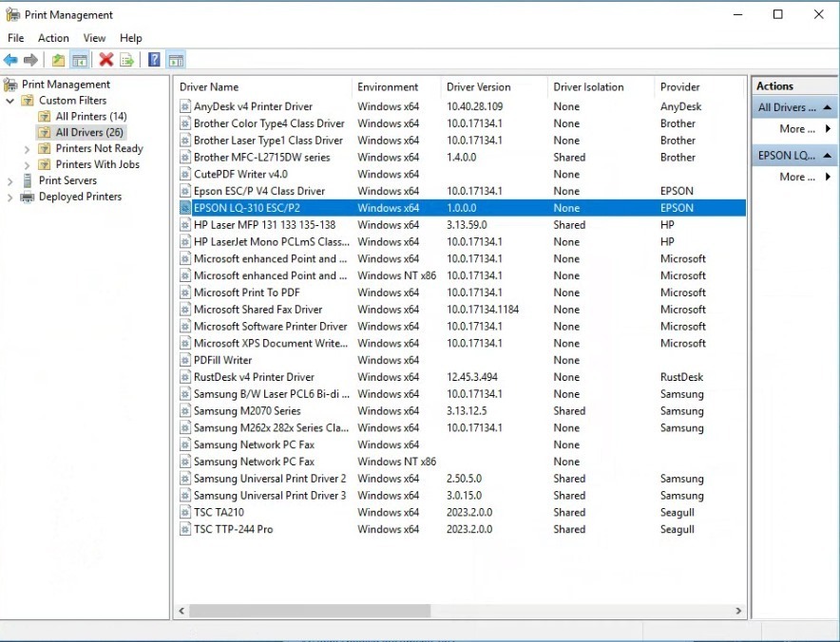Sort by Provider column header
Image resolution: width=840 pixels, height=642 pixels.
click(699, 86)
